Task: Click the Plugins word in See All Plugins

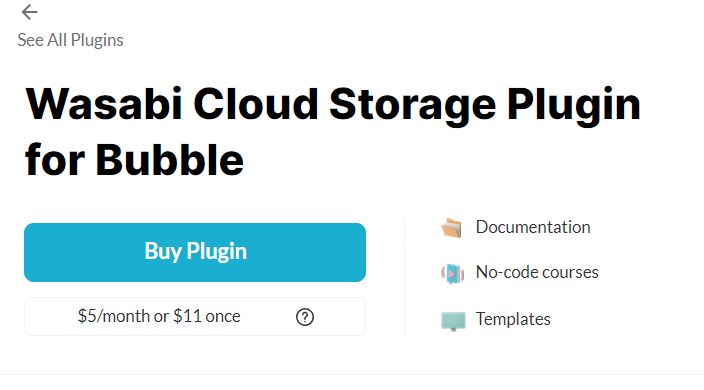Action: click(97, 40)
